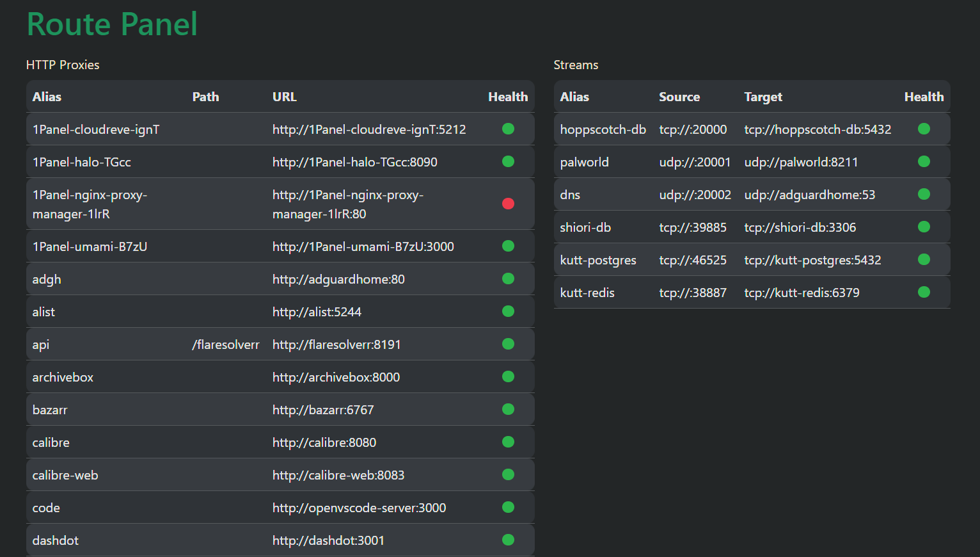
Task: Click the green health dot for kutt-redis
Action: coord(924,292)
